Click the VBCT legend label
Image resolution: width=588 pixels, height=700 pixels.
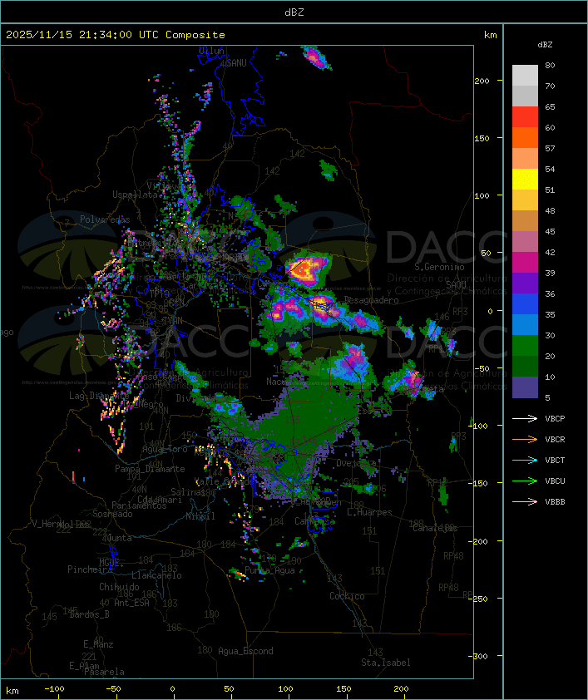(x=555, y=460)
